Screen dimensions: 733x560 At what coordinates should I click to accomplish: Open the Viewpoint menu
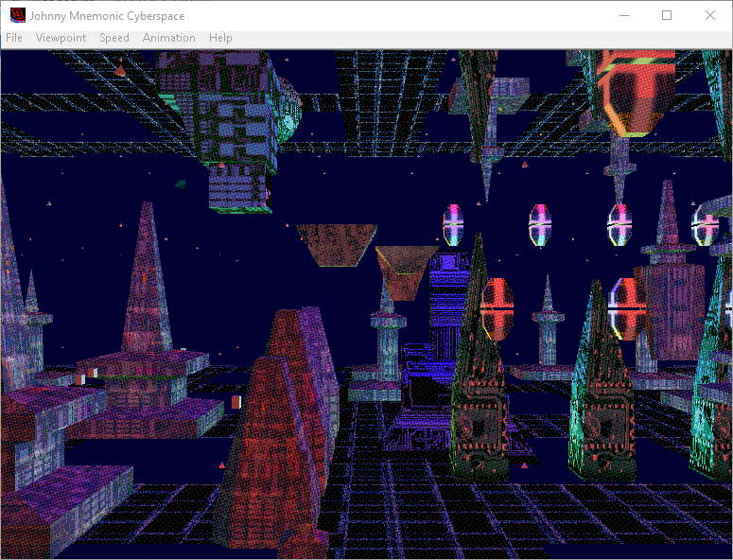click(x=61, y=38)
